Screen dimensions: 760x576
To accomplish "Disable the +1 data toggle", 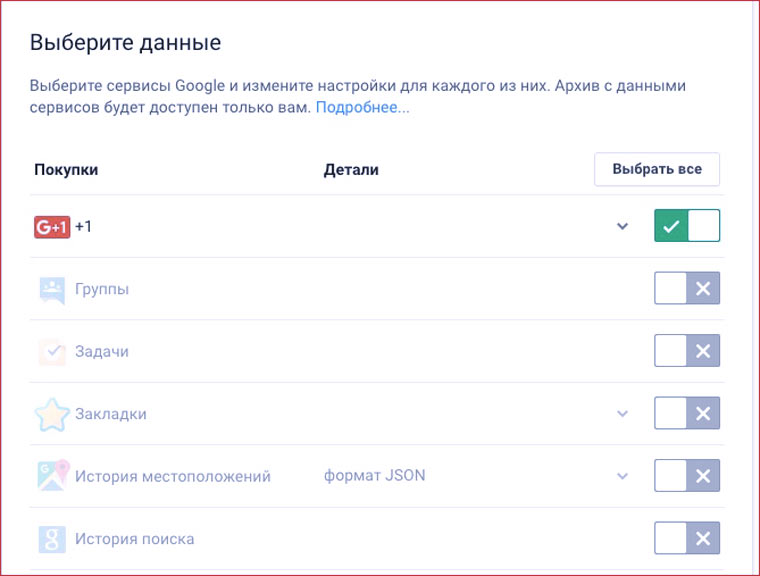I will [x=687, y=226].
